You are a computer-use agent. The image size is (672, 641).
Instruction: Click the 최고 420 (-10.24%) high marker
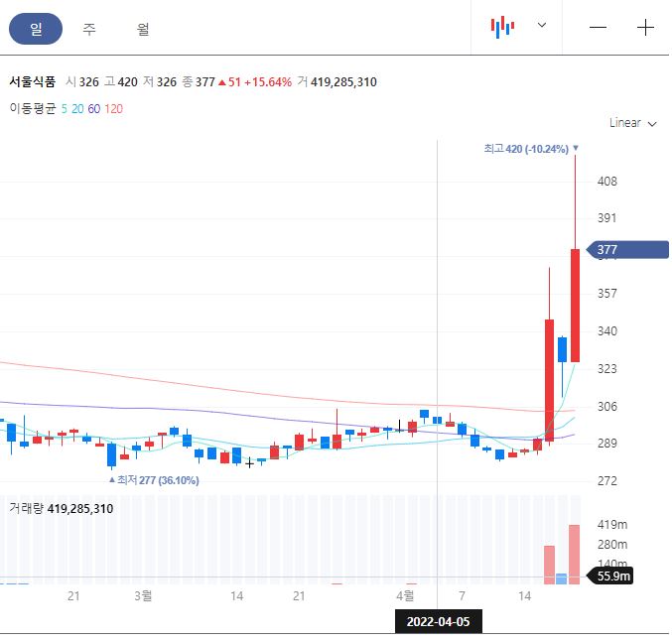pos(531,149)
